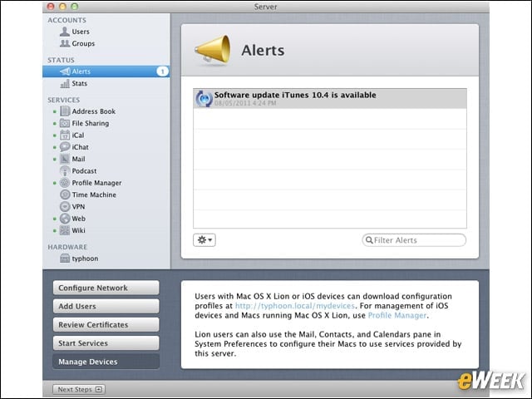Click the Filter Alerts search field
This screenshot has height=399, width=532.
[x=414, y=240]
